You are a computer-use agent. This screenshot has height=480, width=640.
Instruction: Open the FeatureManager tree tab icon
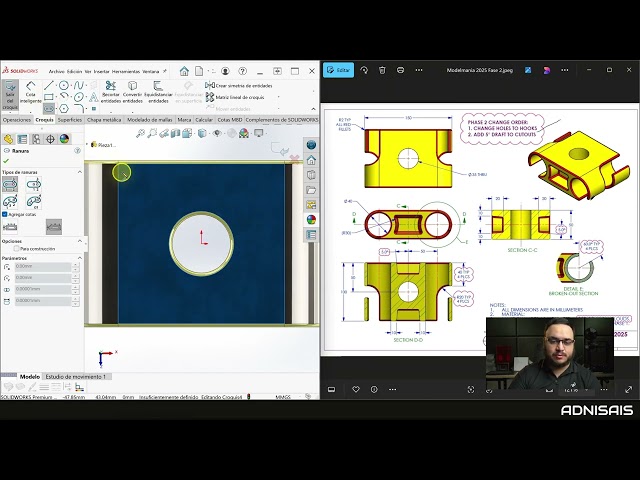8,139
